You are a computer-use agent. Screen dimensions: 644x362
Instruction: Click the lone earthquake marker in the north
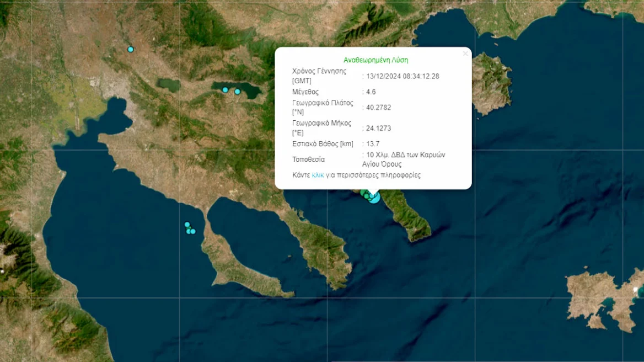coord(131,49)
